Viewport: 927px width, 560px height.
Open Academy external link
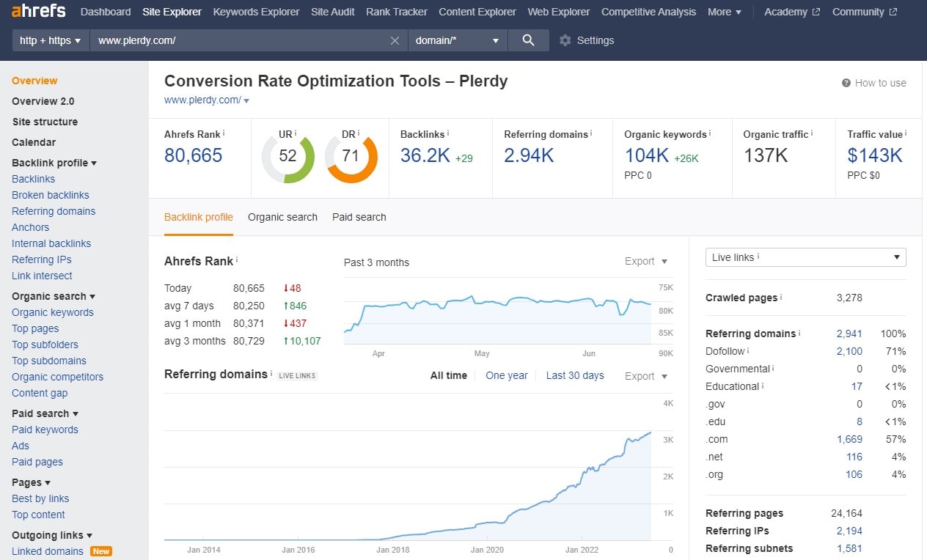tap(792, 12)
